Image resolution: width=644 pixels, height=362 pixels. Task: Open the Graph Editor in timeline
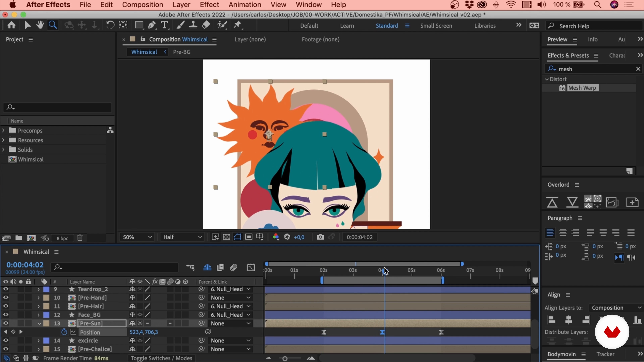(x=251, y=268)
